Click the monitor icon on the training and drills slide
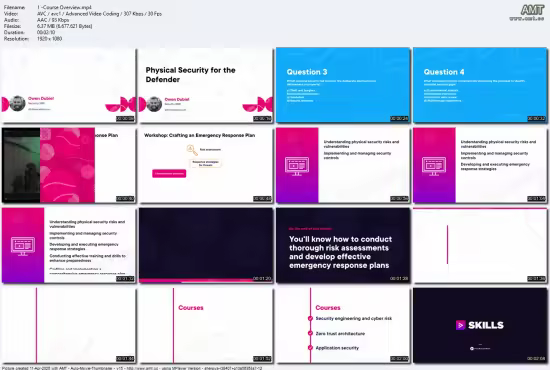The height and width of the screenshot is (370, 550). pyautogui.click(x=23, y=246)
